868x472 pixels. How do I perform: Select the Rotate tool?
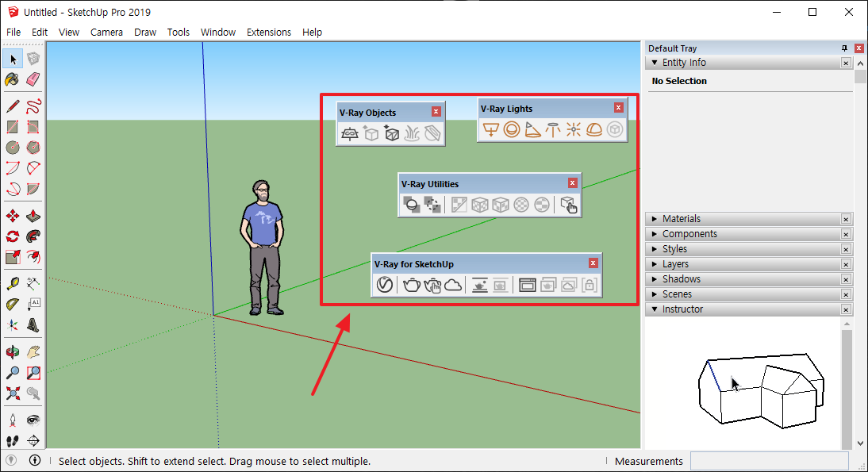[13, 237]
